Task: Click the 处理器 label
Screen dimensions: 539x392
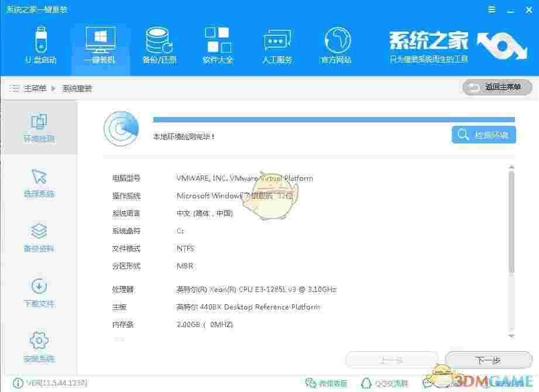Action: [x=123, y=289]
